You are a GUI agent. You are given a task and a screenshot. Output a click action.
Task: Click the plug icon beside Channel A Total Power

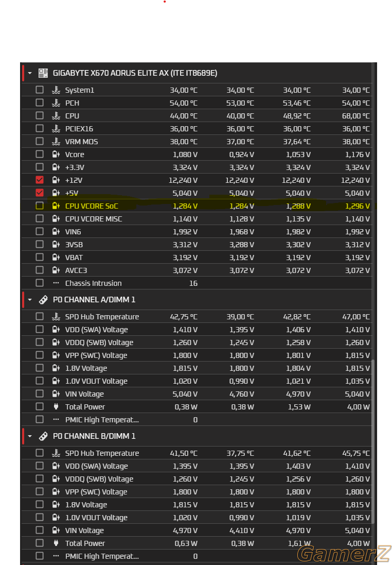point(56,407)
